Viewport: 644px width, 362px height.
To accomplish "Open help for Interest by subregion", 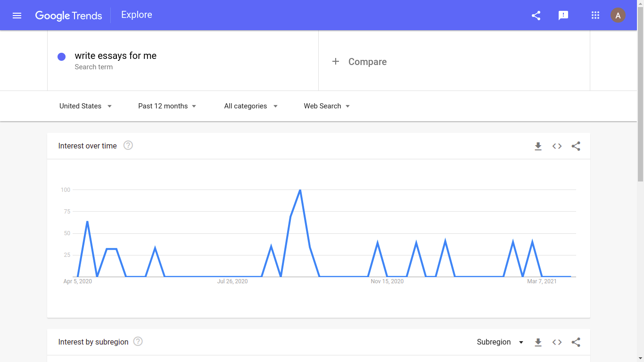I will (138, 342).
